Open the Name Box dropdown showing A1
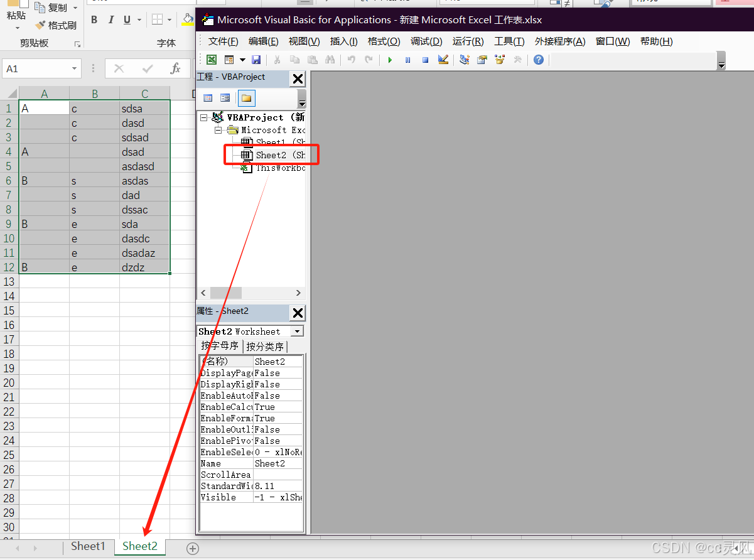 tap(75, 69)
